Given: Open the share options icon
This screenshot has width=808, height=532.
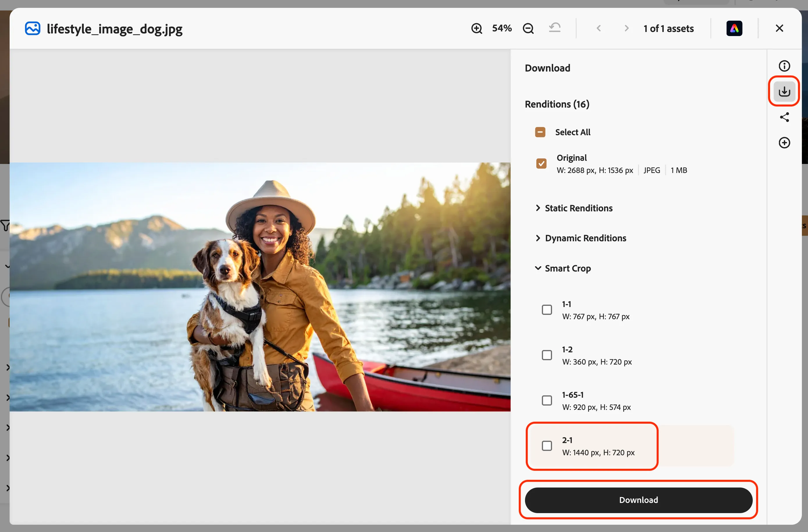Looking at the screenshot, I should (784, 117).
